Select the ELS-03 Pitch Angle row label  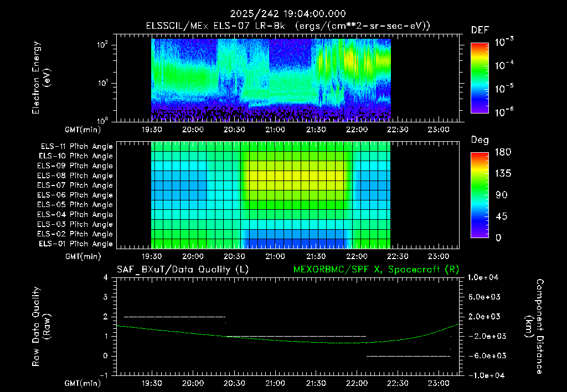(x=75, y=225)
